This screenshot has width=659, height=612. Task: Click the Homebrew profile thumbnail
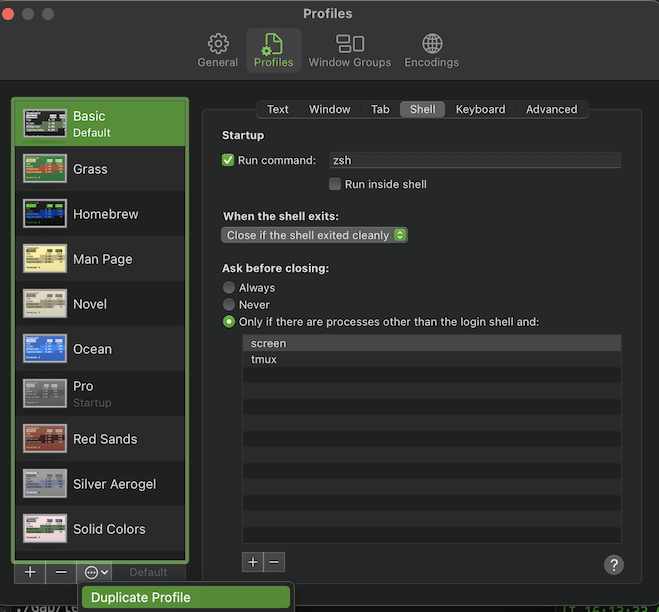pyautogui.click(x=45, y=214)
